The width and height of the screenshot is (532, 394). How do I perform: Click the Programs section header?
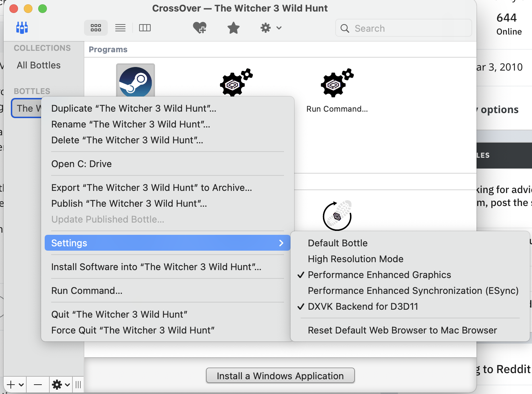coord(108,49)
